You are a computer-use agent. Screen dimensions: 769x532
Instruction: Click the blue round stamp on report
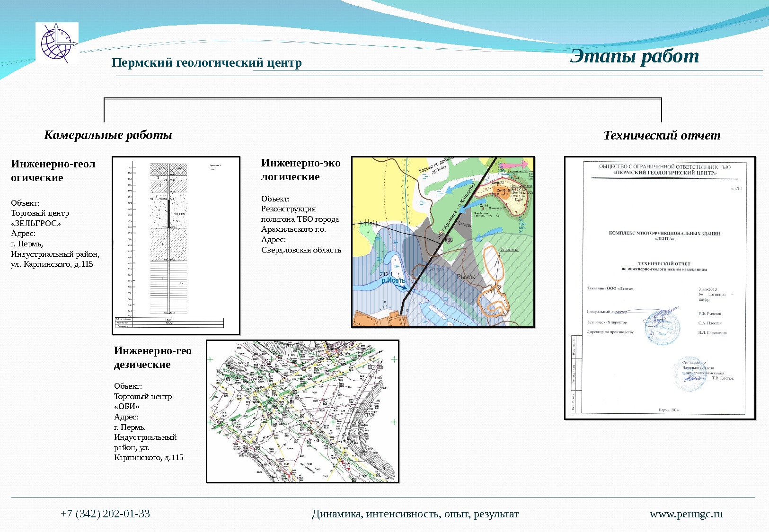pyautogui.click(x=661, y=325)
